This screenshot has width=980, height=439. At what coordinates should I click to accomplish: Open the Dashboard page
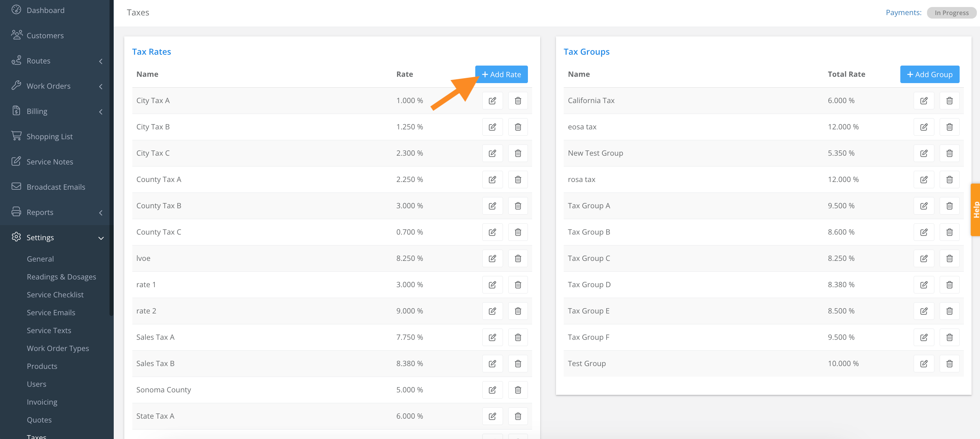(x=46, y=10)
